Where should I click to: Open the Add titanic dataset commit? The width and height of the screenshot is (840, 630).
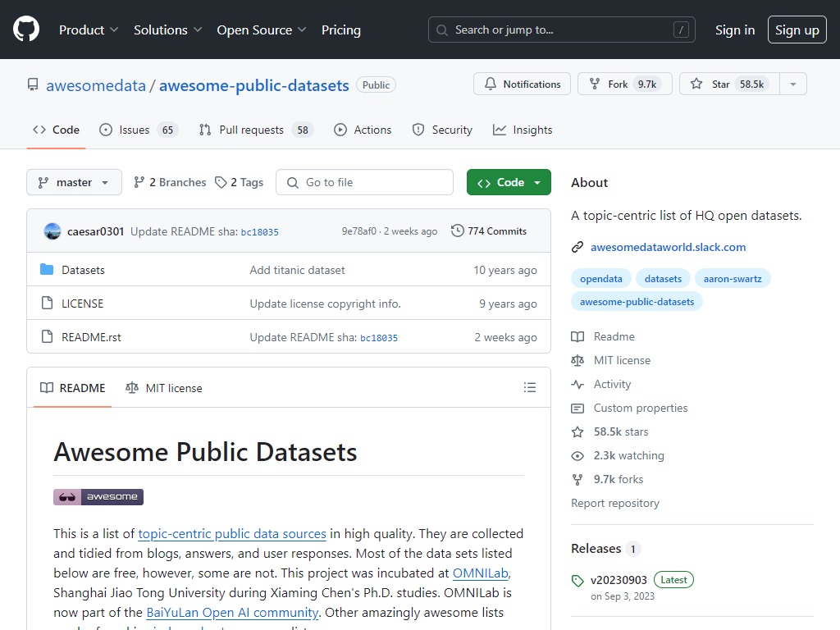pos(297,270)
